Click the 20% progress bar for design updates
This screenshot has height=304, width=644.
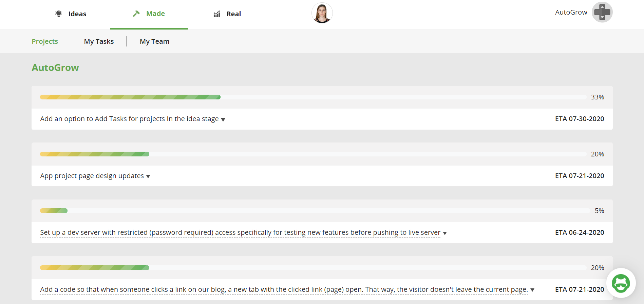(x=313, y=154)
